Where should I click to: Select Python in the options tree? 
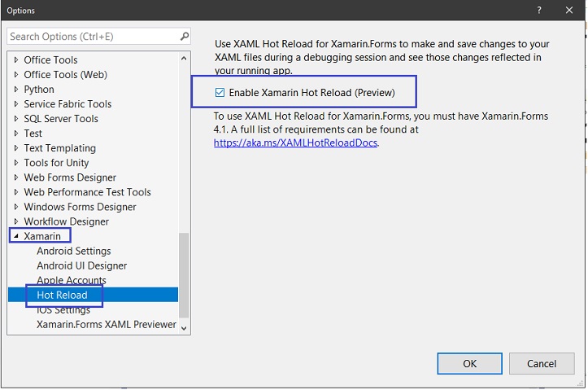39,90
